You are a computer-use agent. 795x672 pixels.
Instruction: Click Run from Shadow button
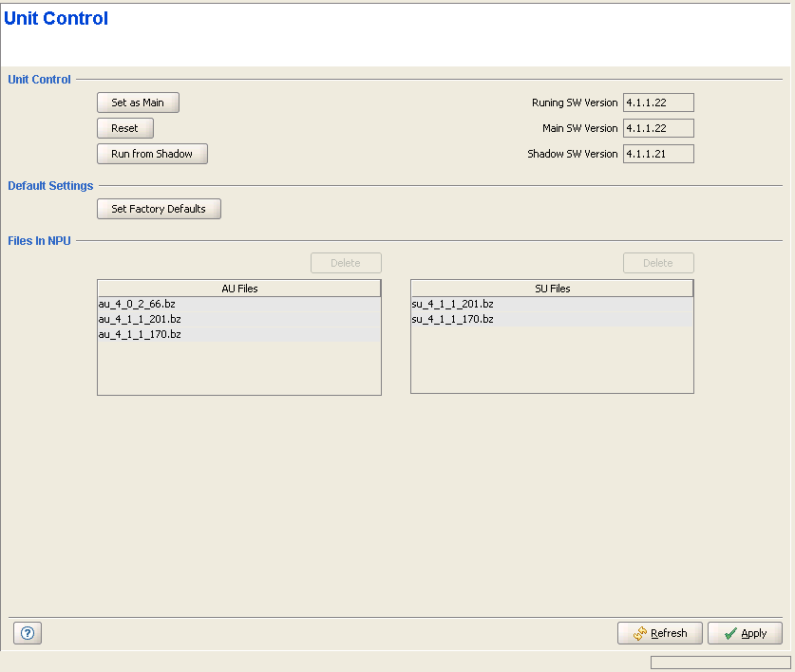152,154
